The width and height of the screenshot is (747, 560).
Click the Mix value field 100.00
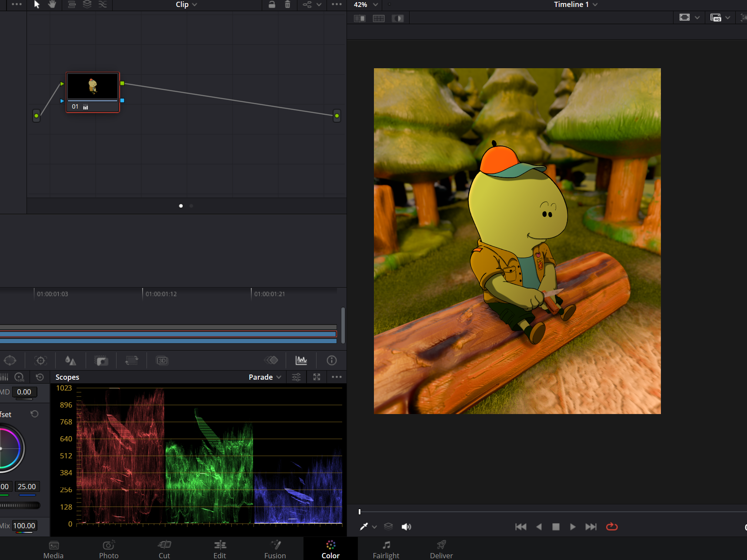pos(24,526)
